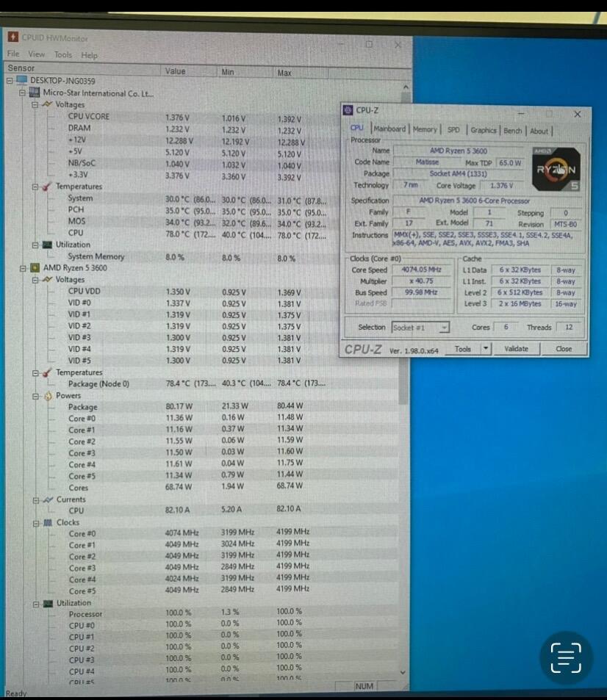Switch to the Bench tab in CPU-Z
Image resolution: width=607 pixels, height=700 pixels.
(512, 130)
